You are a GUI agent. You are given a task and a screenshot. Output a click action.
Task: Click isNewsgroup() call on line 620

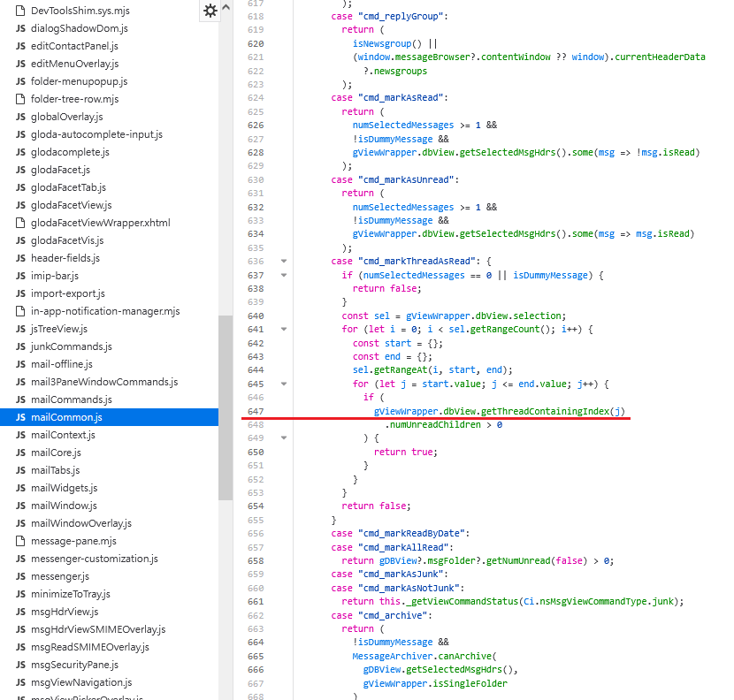click(x=387, y=43)
